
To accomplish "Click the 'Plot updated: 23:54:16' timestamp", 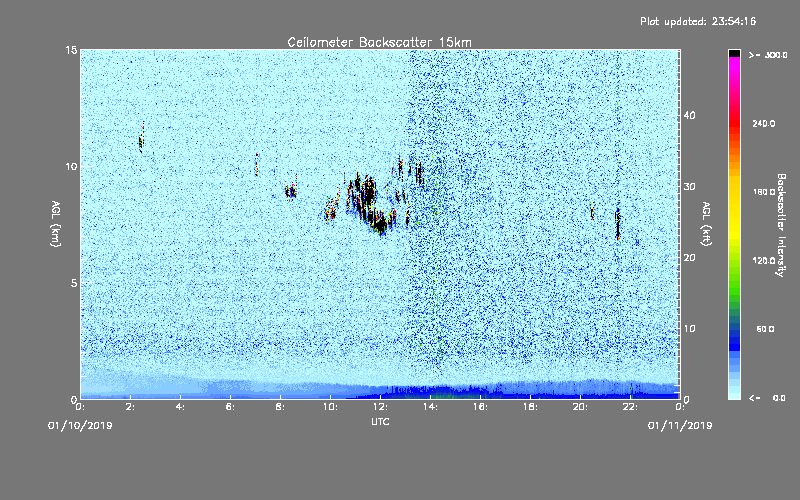I will [x=698, y=21].
